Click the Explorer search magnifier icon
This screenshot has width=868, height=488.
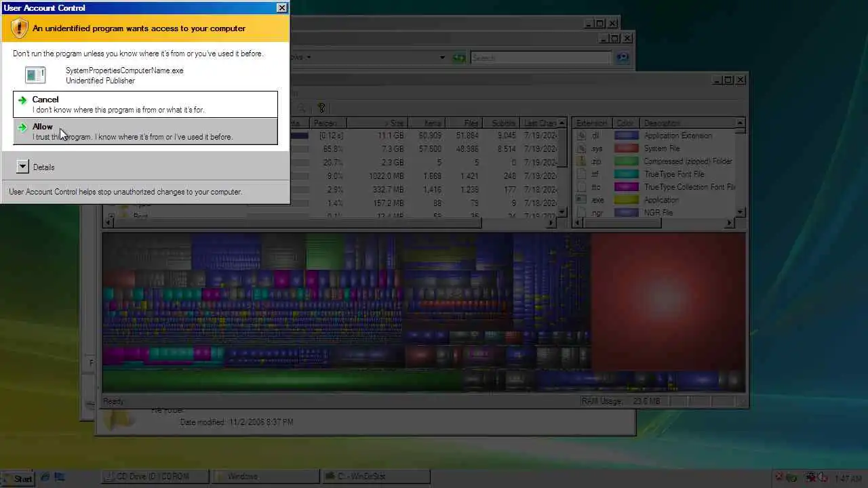point(623,58)
